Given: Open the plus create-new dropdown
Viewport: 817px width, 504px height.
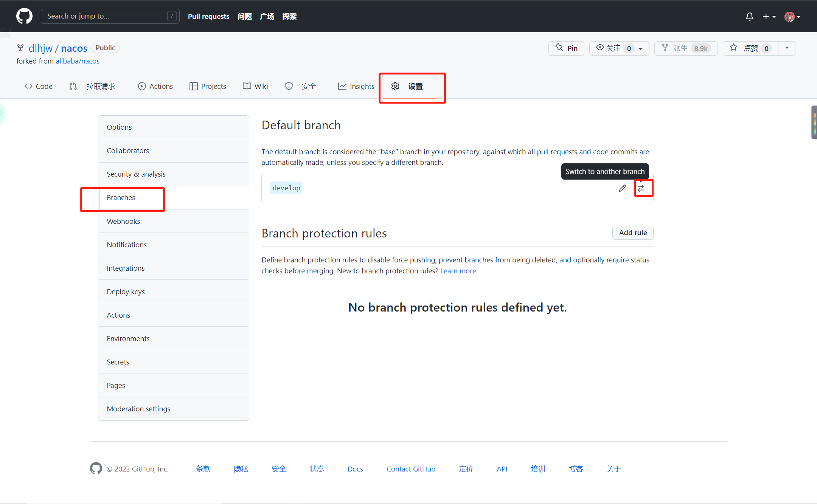Looking at the screenshot, I should point(769,17).
